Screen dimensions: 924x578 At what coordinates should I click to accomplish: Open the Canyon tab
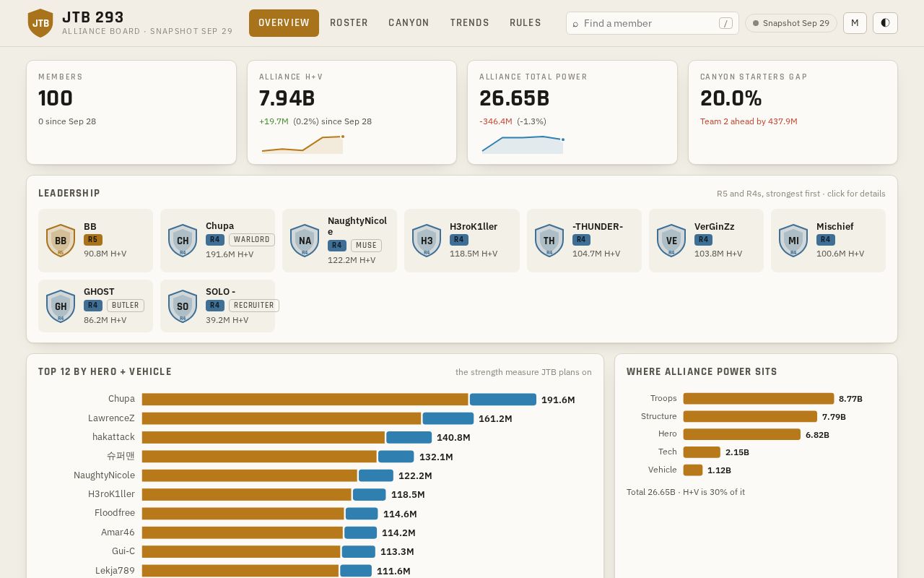(409, 23)
